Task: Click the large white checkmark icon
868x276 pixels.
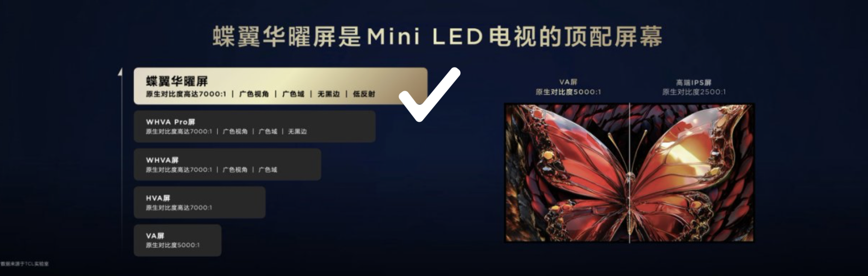Action: click(x=429, y=94)
